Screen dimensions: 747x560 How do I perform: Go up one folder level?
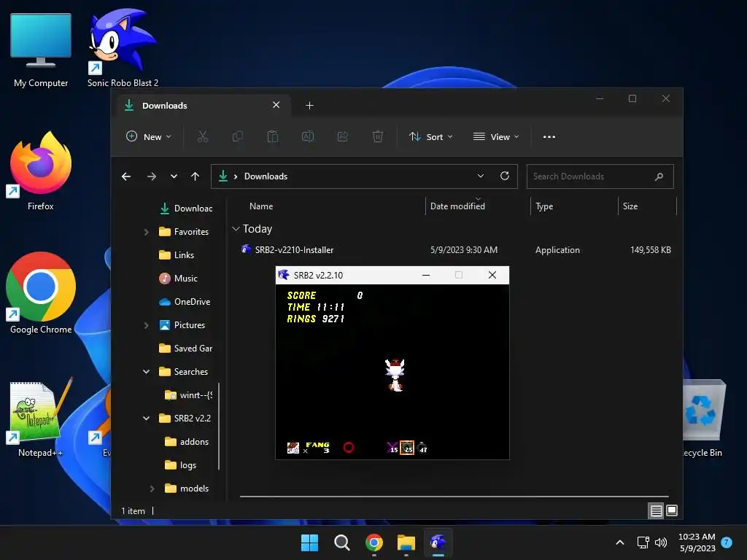[195, 176]
